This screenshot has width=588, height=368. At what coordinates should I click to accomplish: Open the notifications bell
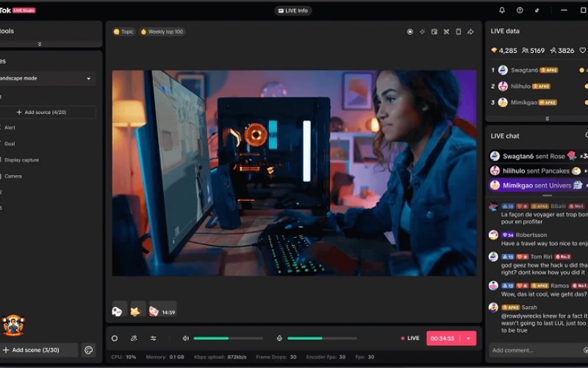pos(502,10)
